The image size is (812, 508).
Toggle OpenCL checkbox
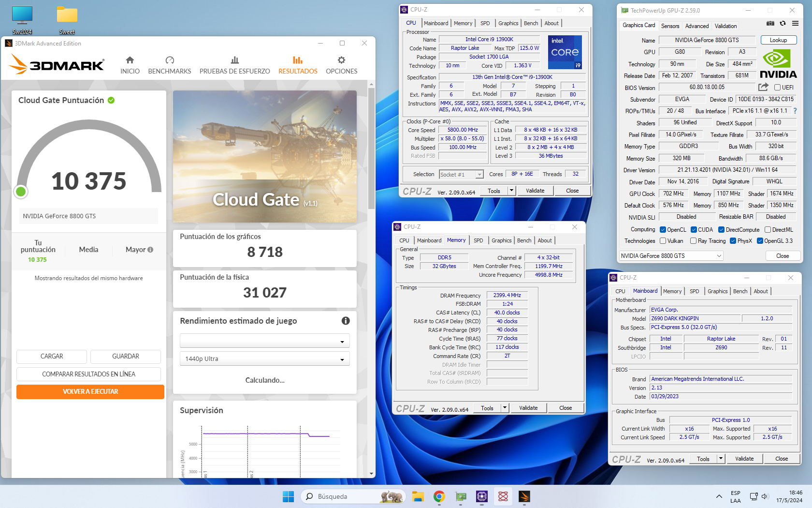pos(663,230)
